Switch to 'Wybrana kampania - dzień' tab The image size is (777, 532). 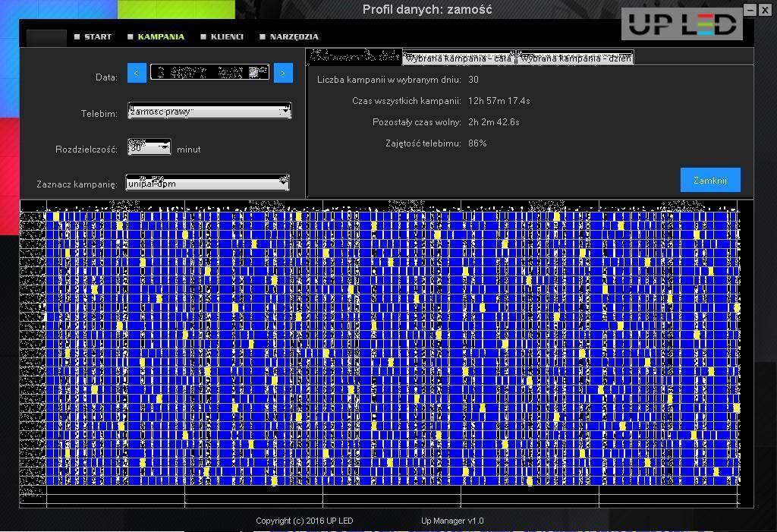[x=575, y=58]
